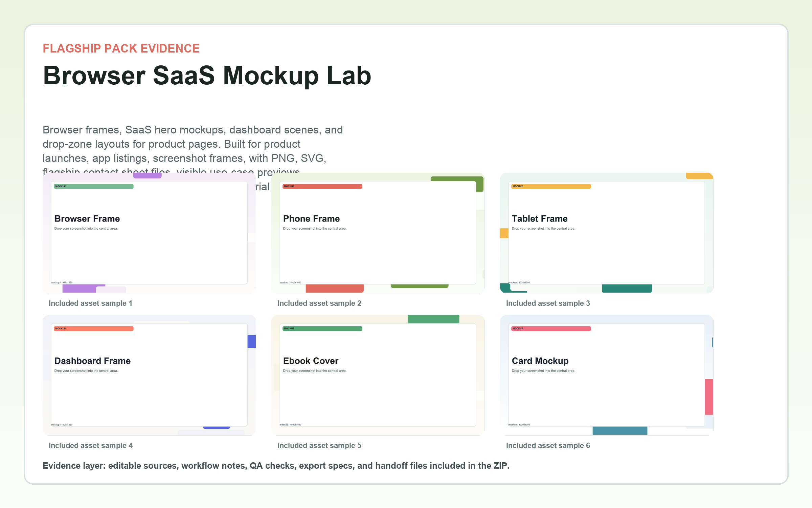Open the Card Mockup sample thumbnail
The height and width of the screenshot is (508, 812).
click(607, 375)
